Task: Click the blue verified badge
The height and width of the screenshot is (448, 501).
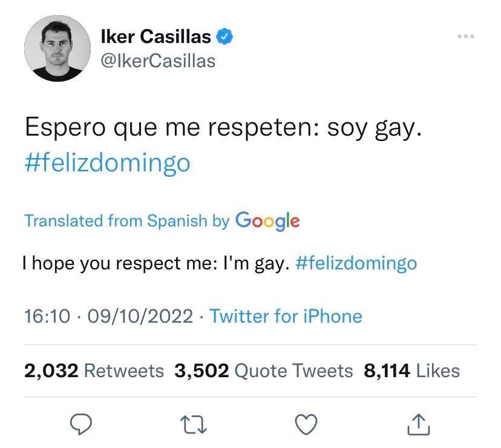Action: pyautogui.click(x=225, y=38)
